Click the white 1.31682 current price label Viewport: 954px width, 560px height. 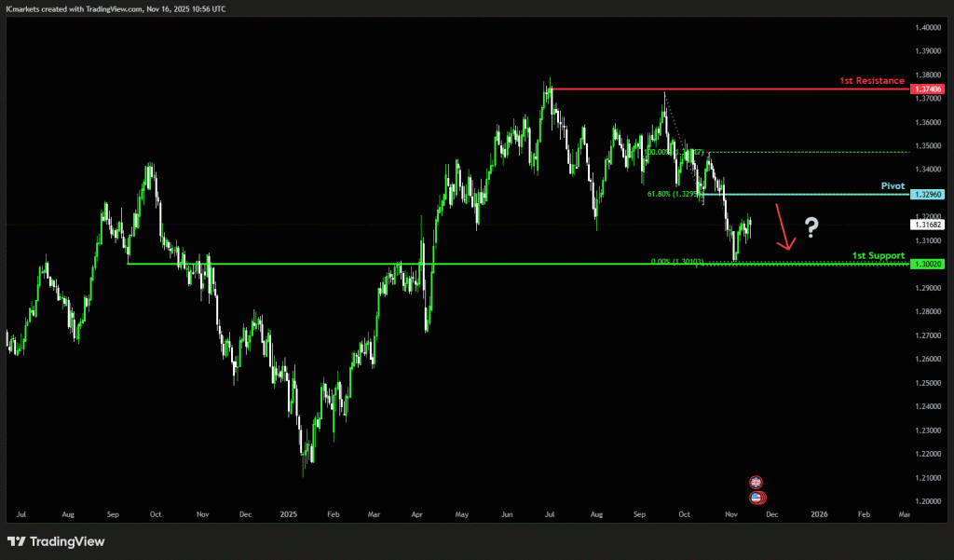coord(928,225)
